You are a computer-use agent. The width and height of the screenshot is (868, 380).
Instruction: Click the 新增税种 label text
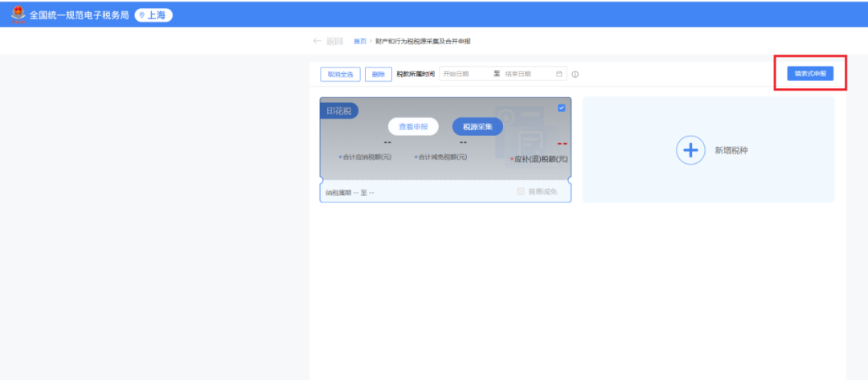[731, 150]
